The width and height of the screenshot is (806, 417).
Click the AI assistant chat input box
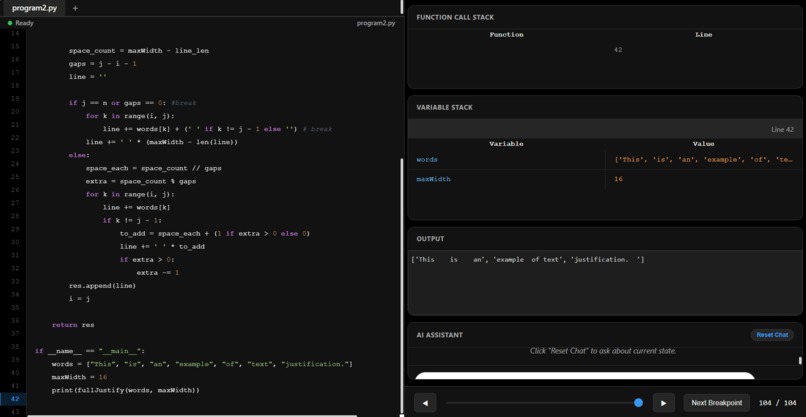pos(585,376)
